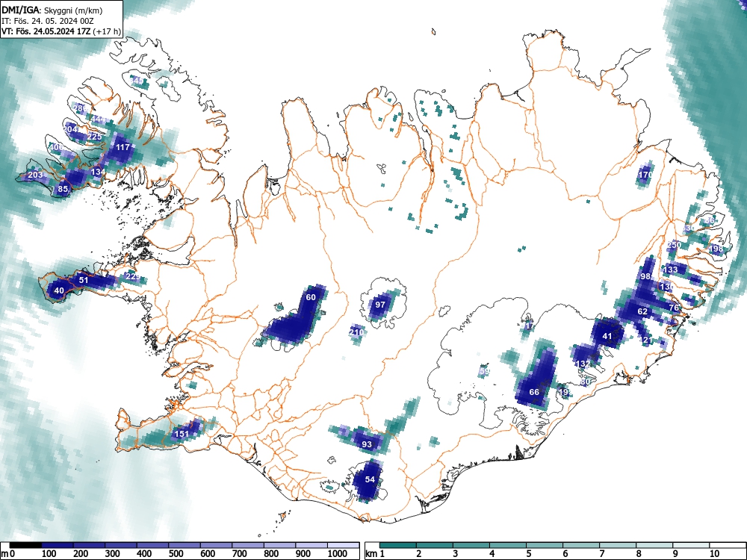
Task: Select the dark blue swatch labeled 100
Action: point(58,545)
